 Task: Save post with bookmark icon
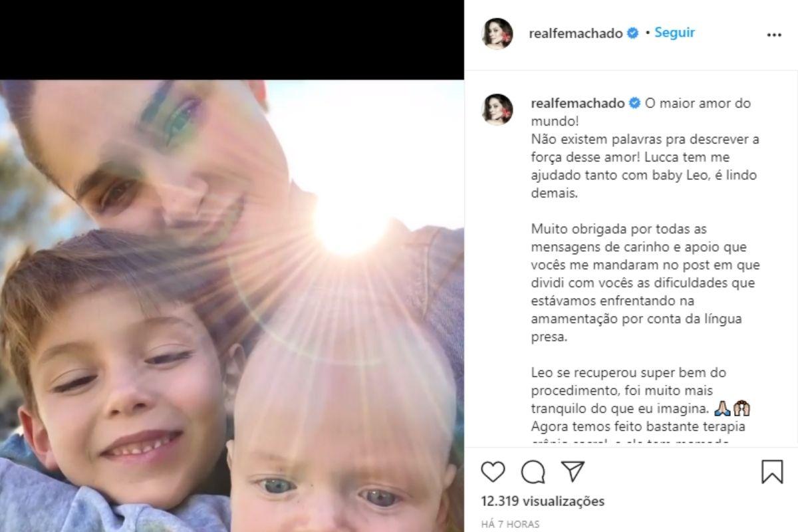[x=772, y=471]
